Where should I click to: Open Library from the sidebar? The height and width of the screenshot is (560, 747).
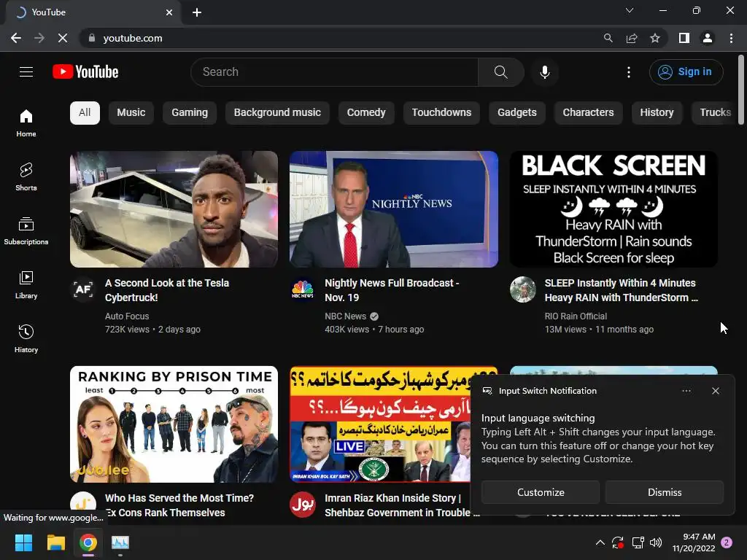(26, 285)
